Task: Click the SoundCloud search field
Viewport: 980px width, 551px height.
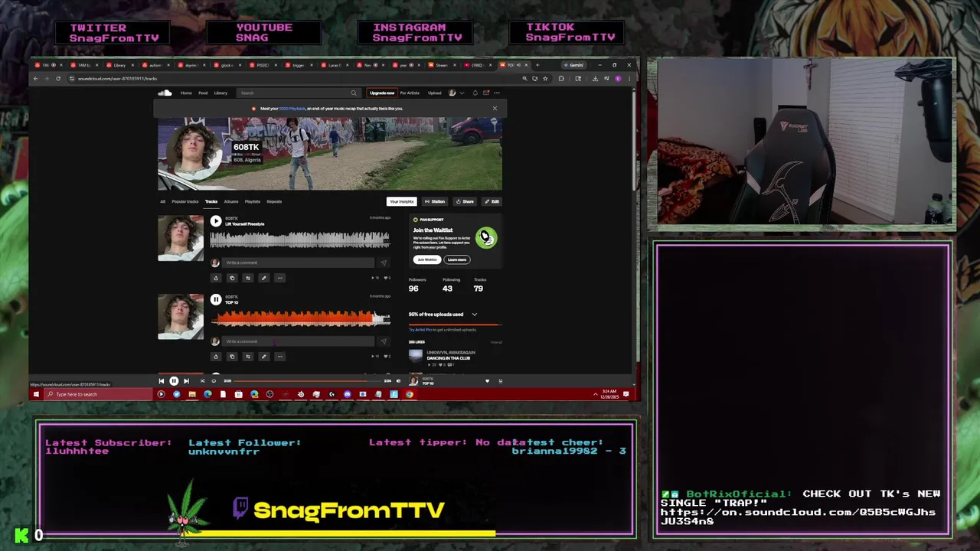Action: (299, 93)
